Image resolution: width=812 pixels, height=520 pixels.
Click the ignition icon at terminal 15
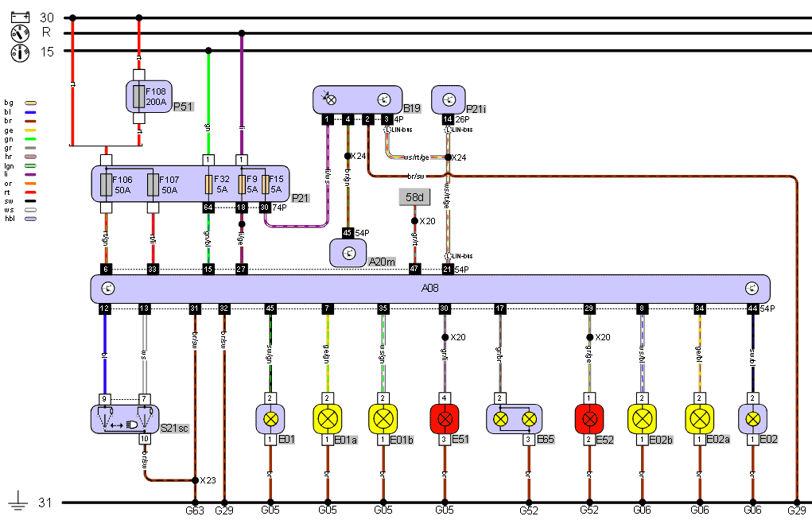tap(19, 52)
